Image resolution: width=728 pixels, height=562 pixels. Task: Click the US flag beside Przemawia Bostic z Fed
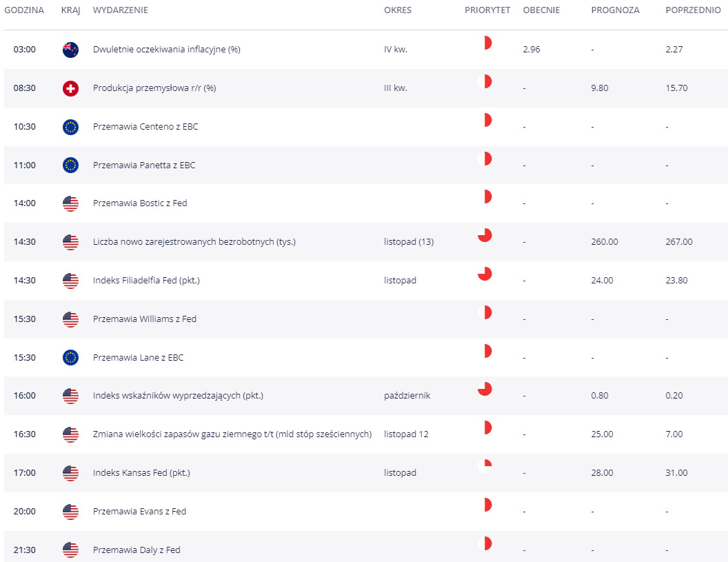70,203
